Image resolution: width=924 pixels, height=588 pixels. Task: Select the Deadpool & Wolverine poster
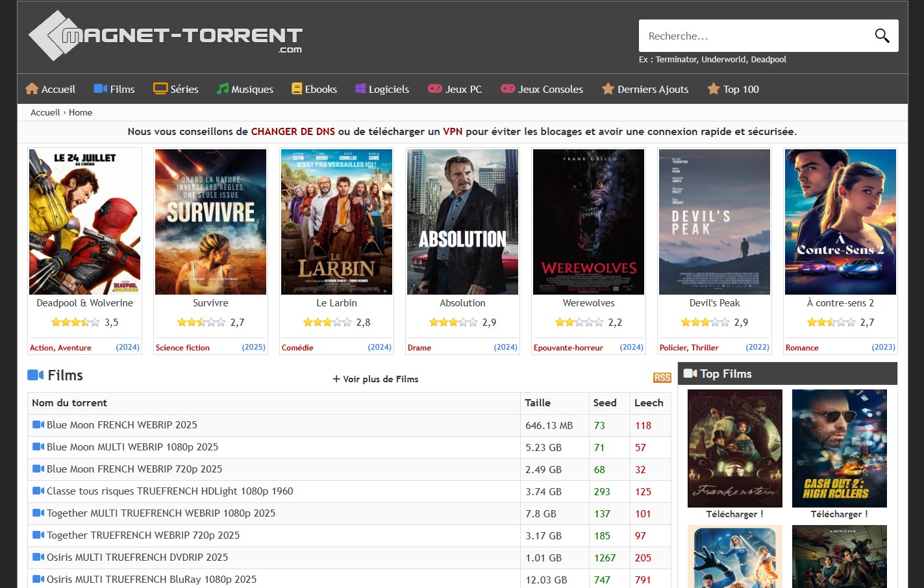click(84, 222)
